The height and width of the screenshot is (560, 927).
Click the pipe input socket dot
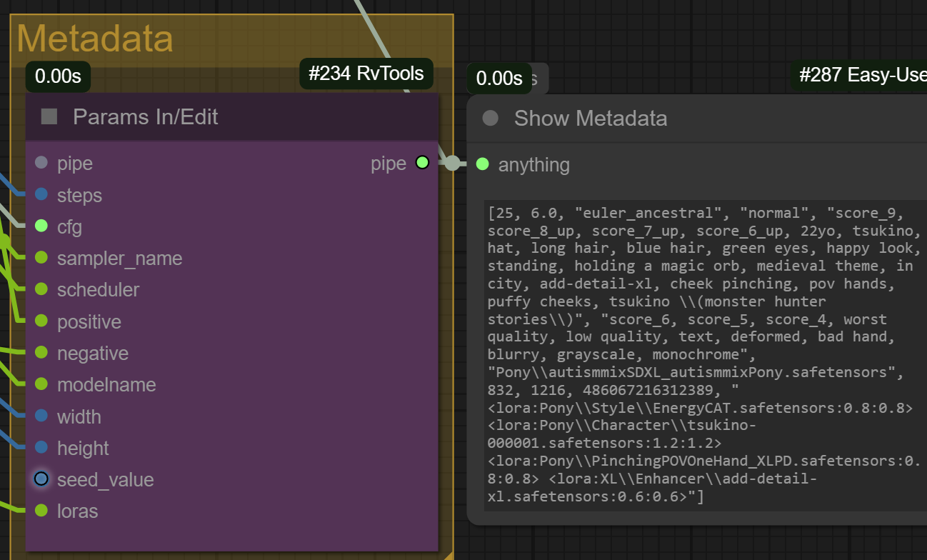41,162
